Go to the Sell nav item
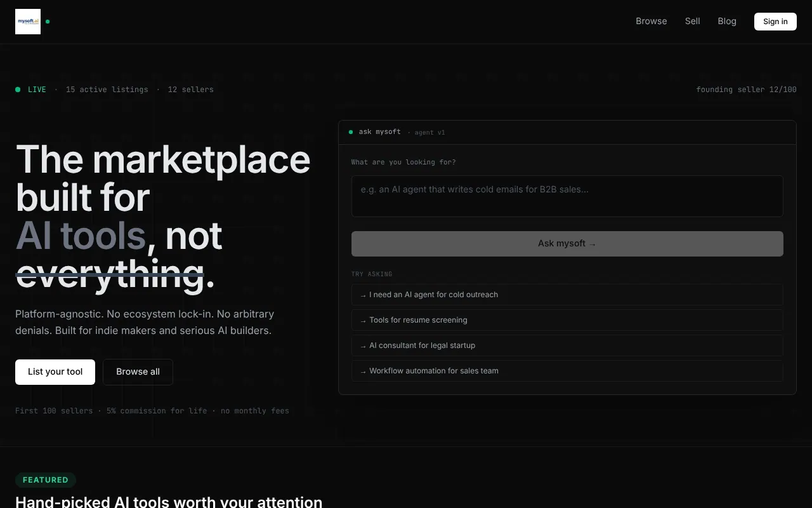 click(693, 21)
